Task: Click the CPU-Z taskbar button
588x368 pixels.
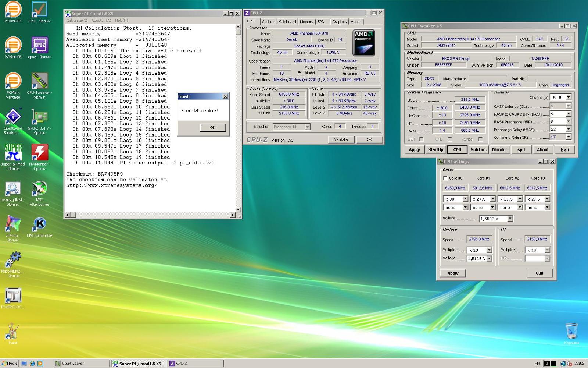Action: pos(196,364)
